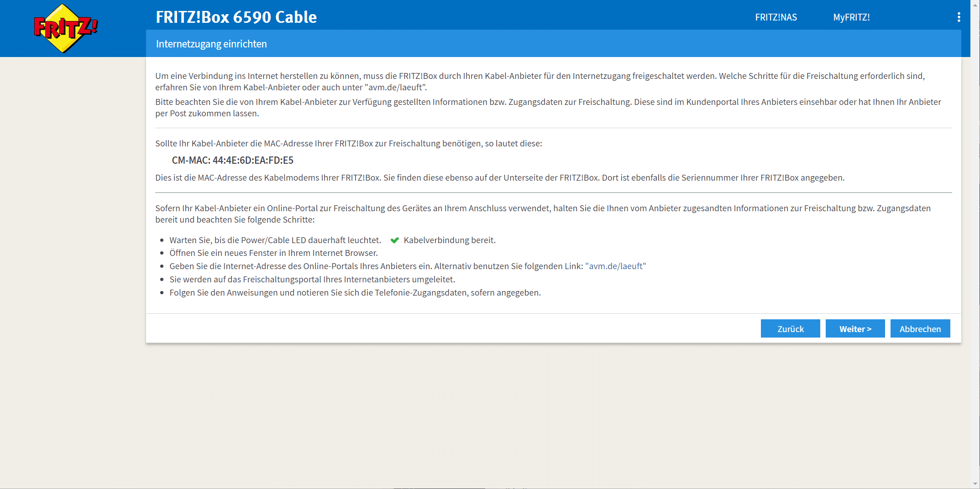Click the scrollbar up arrow
This screenshot has width=980, height=489.
[x=975, y=4]
